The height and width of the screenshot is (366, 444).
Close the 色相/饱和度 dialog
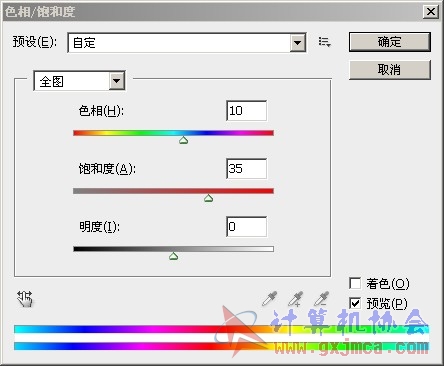coord(431,12)
